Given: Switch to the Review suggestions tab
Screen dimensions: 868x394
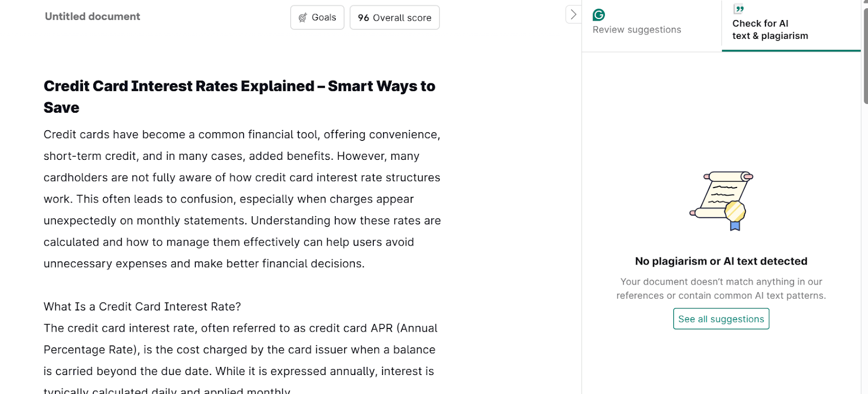Looking at the screenshot, I should pos(636,30).
